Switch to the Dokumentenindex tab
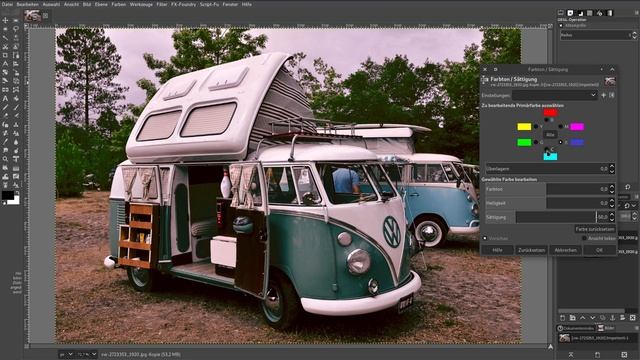This screenshot has height=360, width=640. (x=576, y=328)
